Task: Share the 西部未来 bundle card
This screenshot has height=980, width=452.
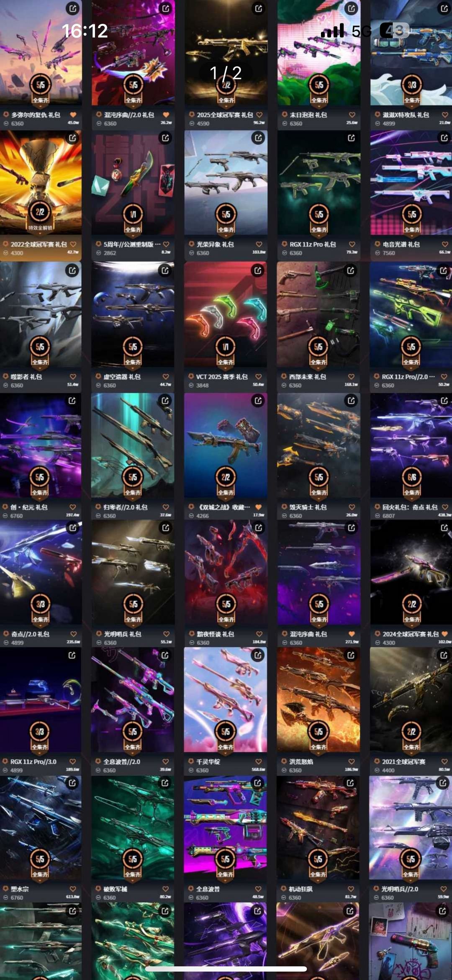Action: pos(351,270)
